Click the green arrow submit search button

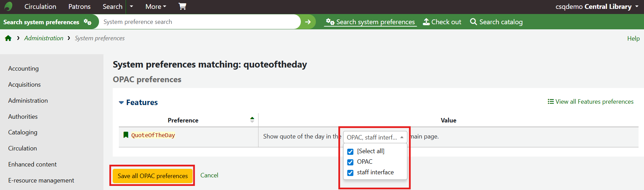click(308, 22)
